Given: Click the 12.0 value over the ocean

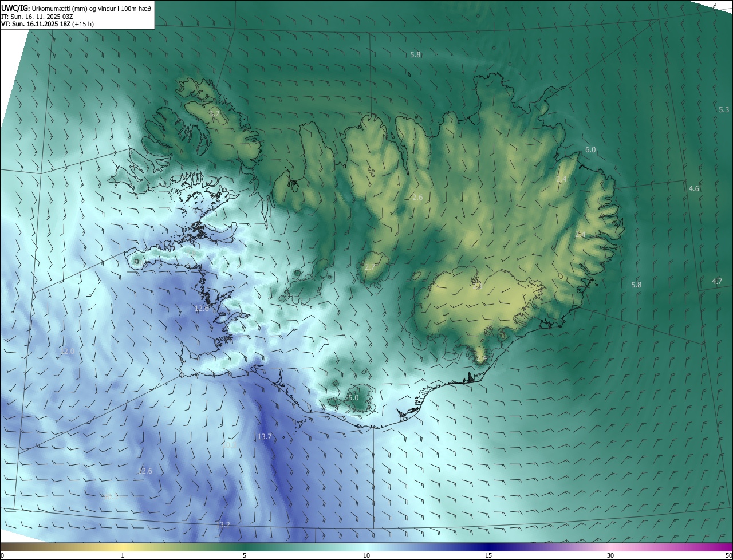Looking at the screenshot, I should 67,351.
